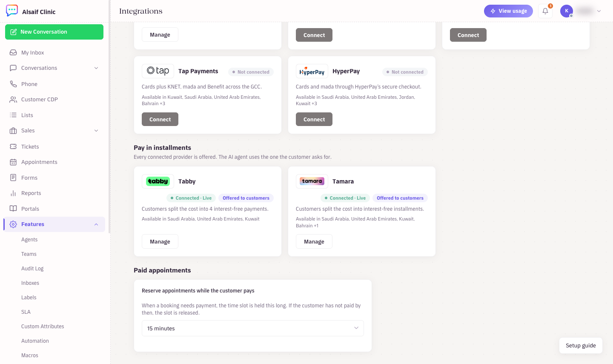The image size is (613, 364).
Task: Click the user avatar K
Action: (x=567, y=11)
